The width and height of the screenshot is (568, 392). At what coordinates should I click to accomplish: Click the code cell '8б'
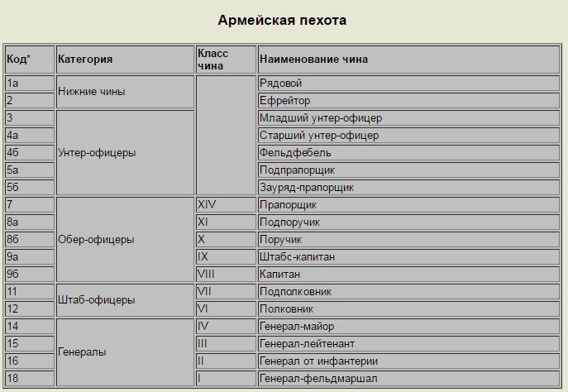coord(30,240)
